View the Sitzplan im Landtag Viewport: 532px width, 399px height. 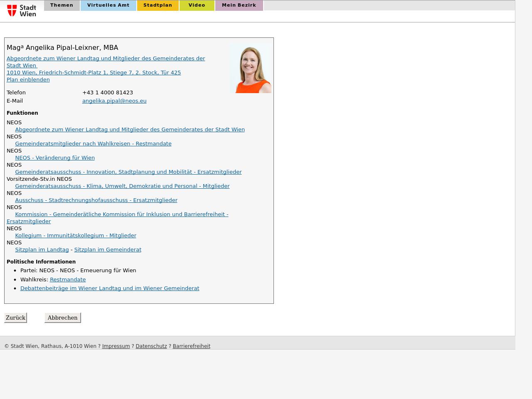click(42, 250)
